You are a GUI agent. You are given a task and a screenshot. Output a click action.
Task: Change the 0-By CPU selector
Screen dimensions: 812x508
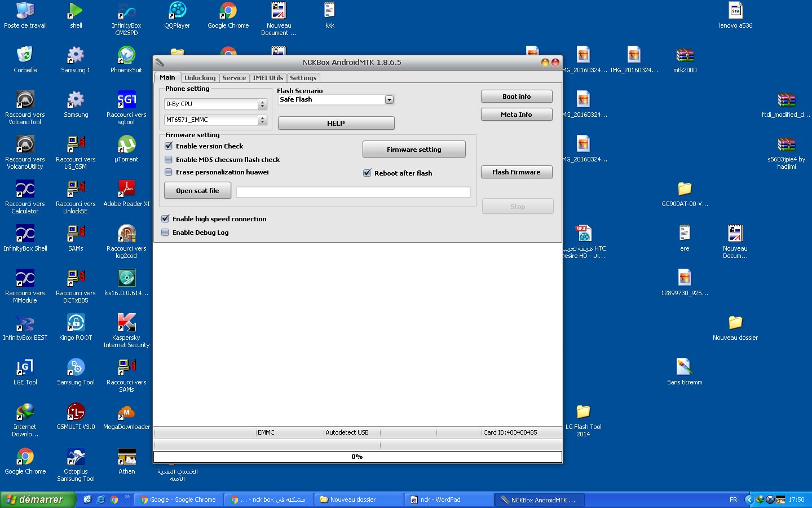point(215,104)
